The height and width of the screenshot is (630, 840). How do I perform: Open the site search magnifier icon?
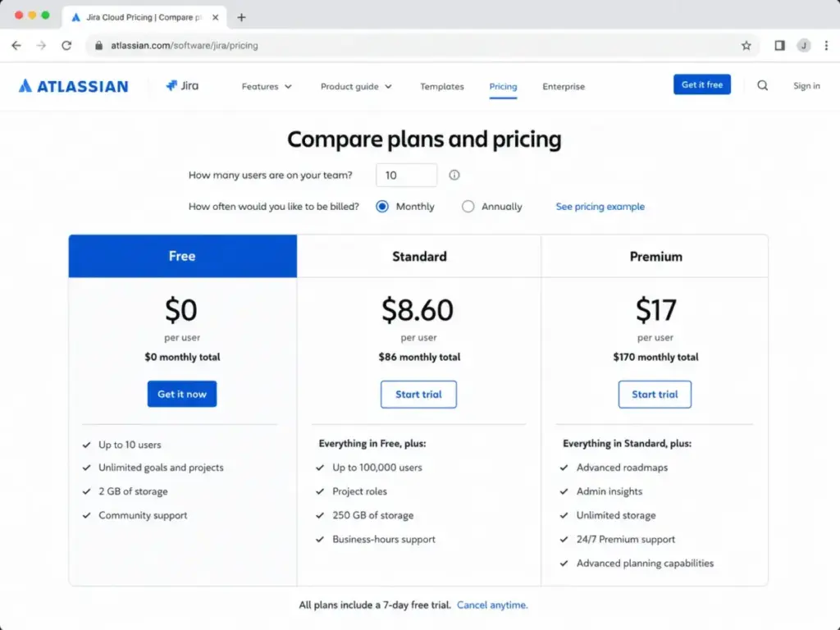click(762, 85)
